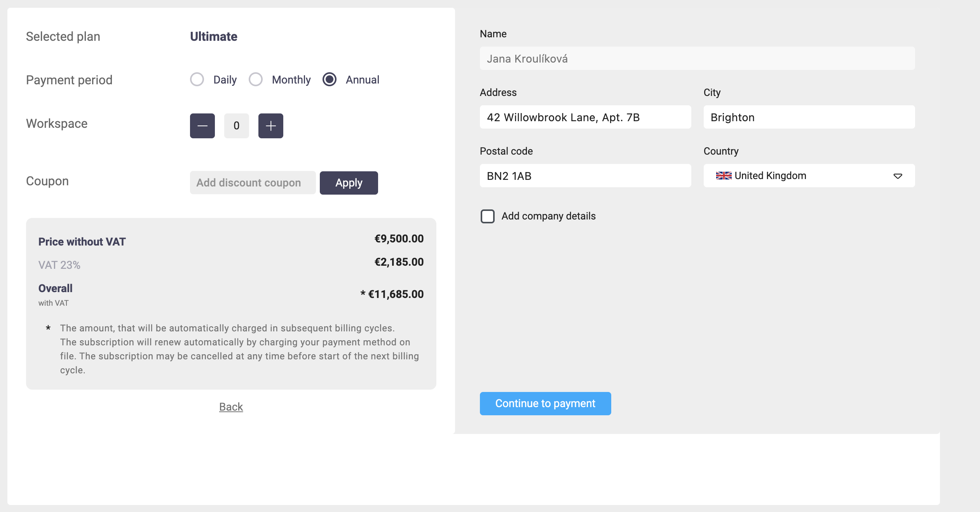This screenshot has width=980, height=512.
Task: Increase workspace count with plus button
Action: point(271,126)
